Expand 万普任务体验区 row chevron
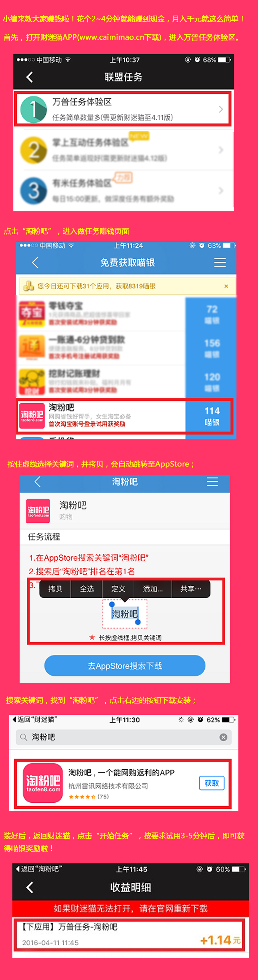The height and width of the screenshot is (980, 258). pos(221,109)
